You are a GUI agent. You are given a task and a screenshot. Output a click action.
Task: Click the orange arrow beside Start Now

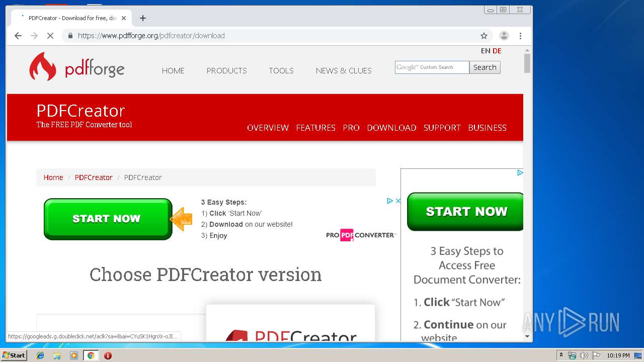coord(181,219)
